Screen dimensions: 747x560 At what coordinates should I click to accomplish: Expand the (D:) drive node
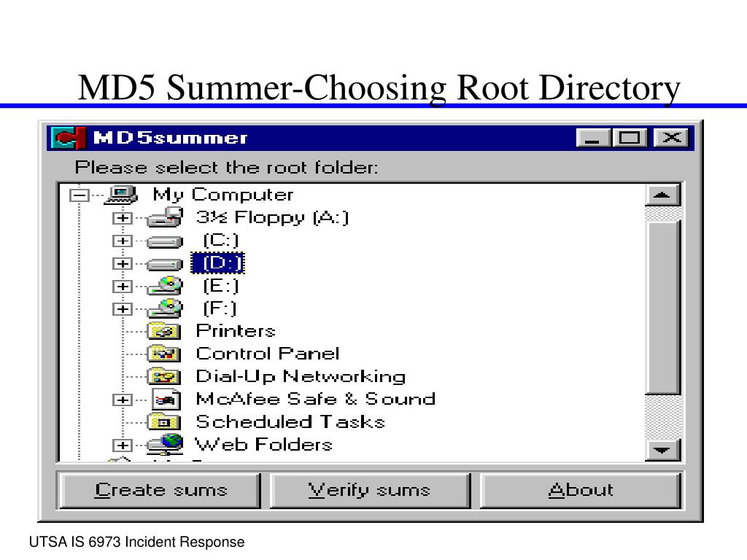[x=123, y=264]
